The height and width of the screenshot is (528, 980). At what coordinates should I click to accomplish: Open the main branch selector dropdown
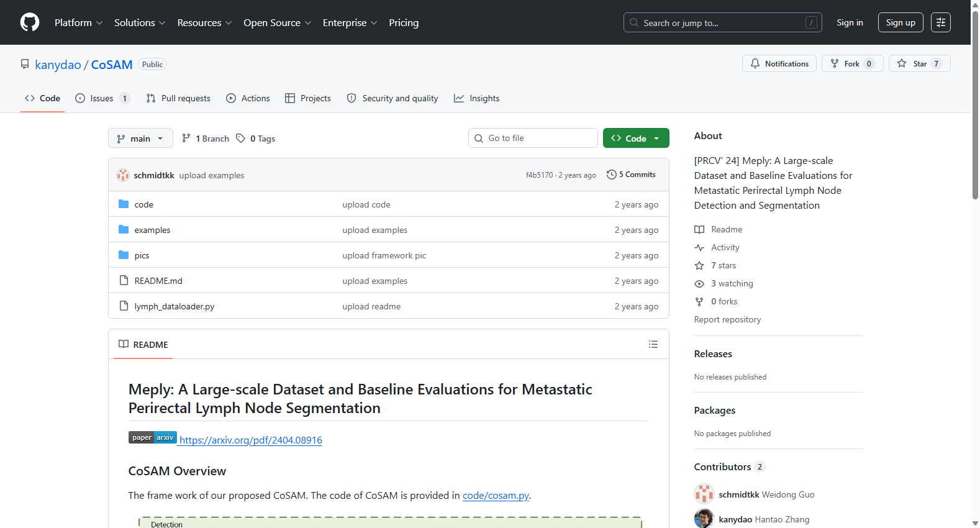pyautogui.click(x=140, y=139)
